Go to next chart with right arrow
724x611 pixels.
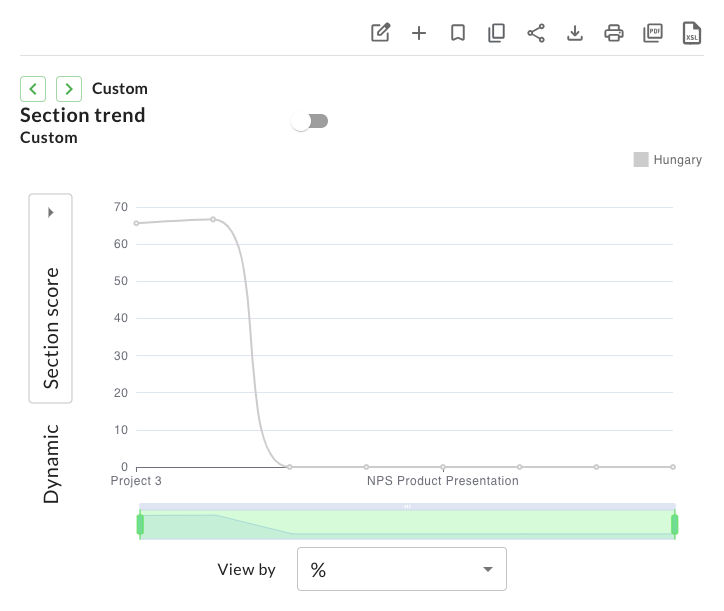coord(69,89)
